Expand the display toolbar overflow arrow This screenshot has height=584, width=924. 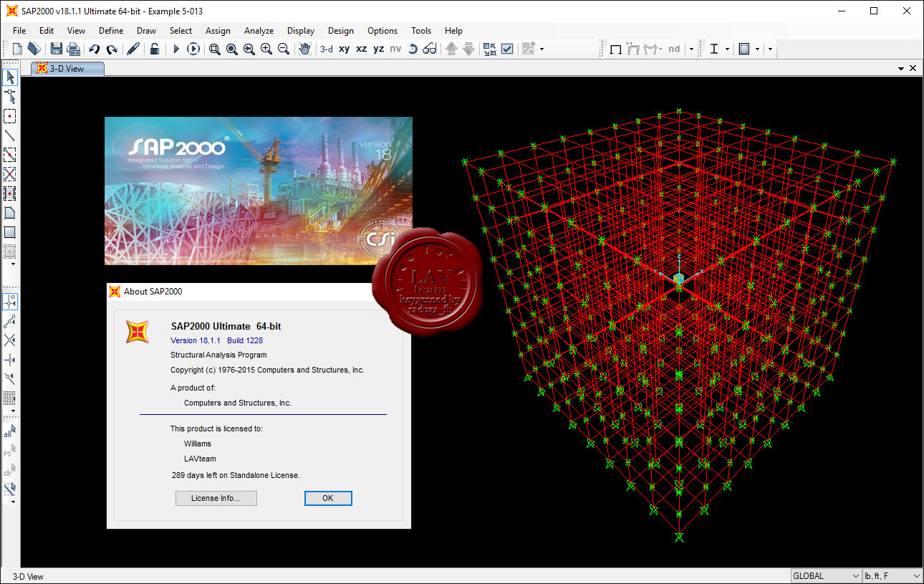(x=691, y=49)
